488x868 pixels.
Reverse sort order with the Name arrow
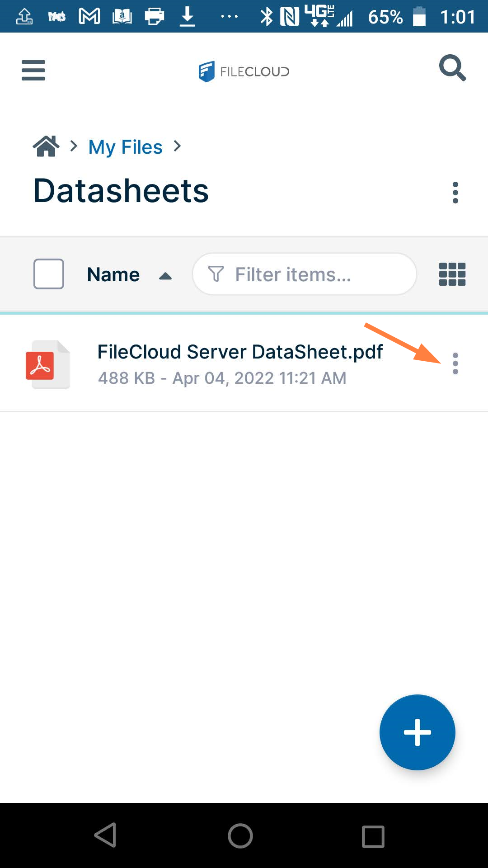pyautogui.click(x=165, y=275)
